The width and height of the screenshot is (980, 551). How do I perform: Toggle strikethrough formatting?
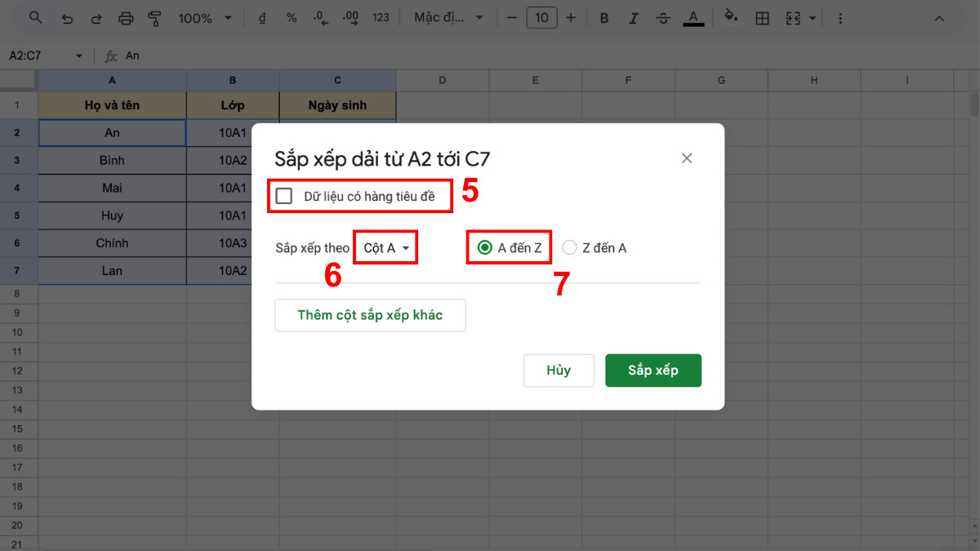(x=663, y=18)
